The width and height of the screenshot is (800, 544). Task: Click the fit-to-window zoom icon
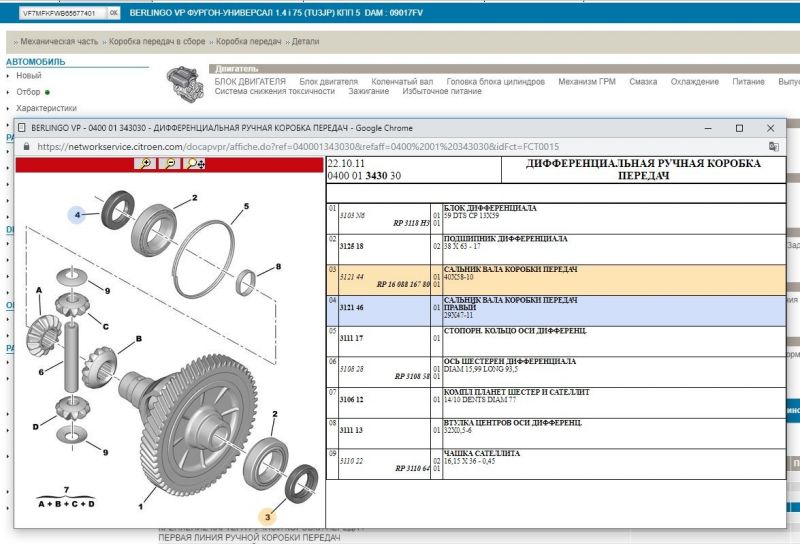click(x=196, y=163)
